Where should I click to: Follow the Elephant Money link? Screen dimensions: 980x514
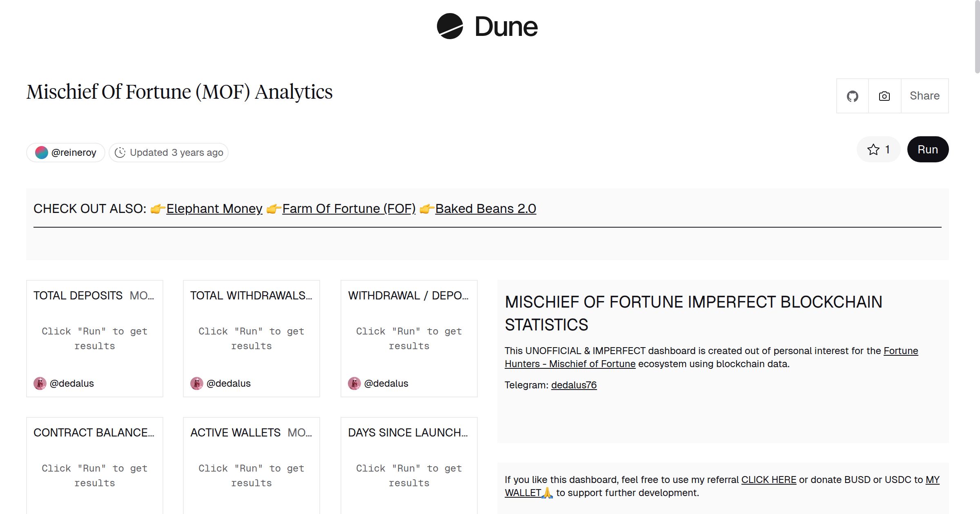pyautogui.click(x=214, y=208)
